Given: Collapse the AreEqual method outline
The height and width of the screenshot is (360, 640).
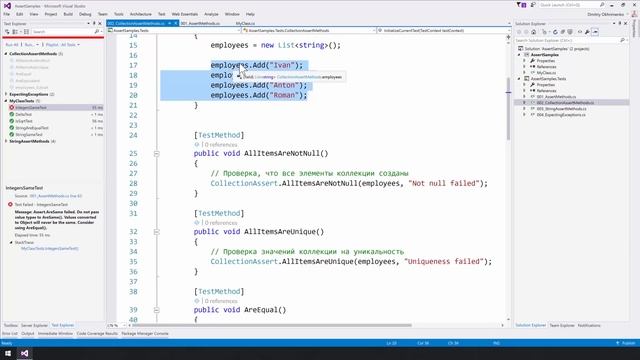Looking at the screenshot, I should pyautogui.click(x=156, y=310).
